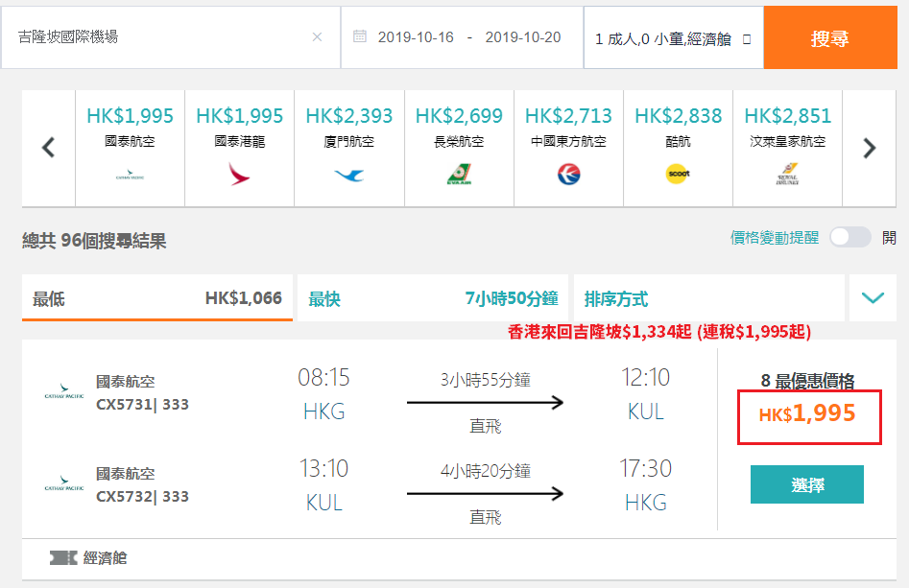Viewport: 909px width, 588px height.
Task: Click the Cathay Pacific airline logo in carousel
Action: click(x=130, y=175)
